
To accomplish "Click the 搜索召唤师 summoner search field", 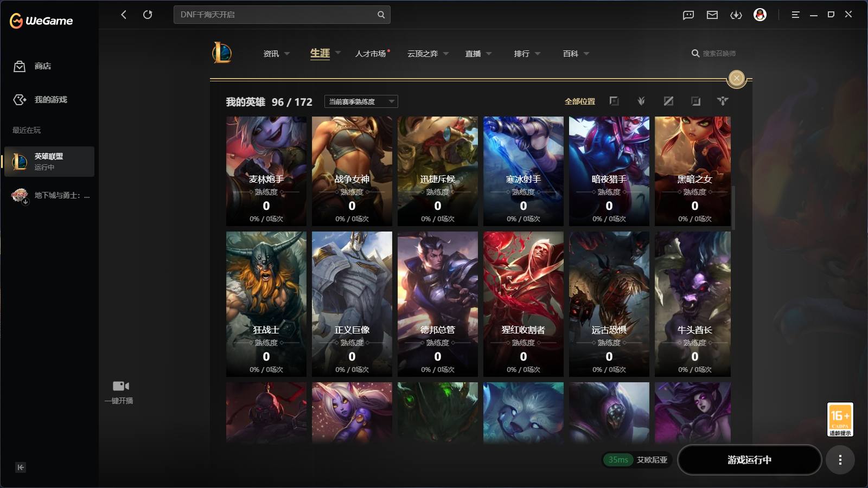I will pyautogui.click(x=714, y=54).
